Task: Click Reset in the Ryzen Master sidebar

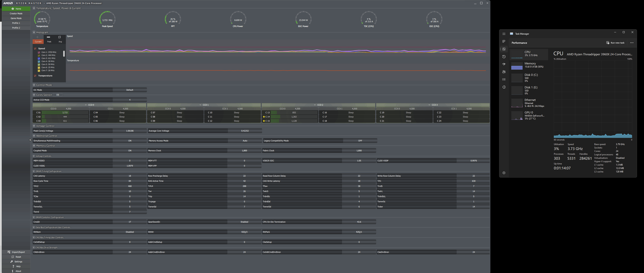Action: coord(16,257)
